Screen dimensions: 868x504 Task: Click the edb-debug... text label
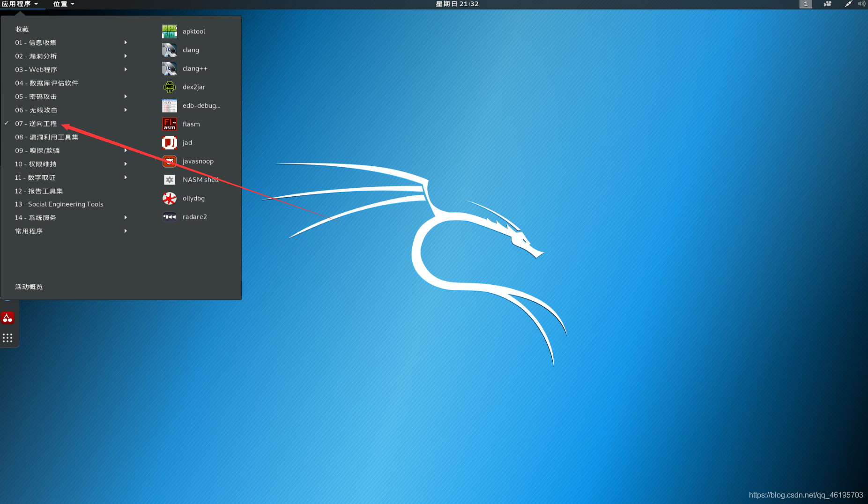tap(201, 106)
